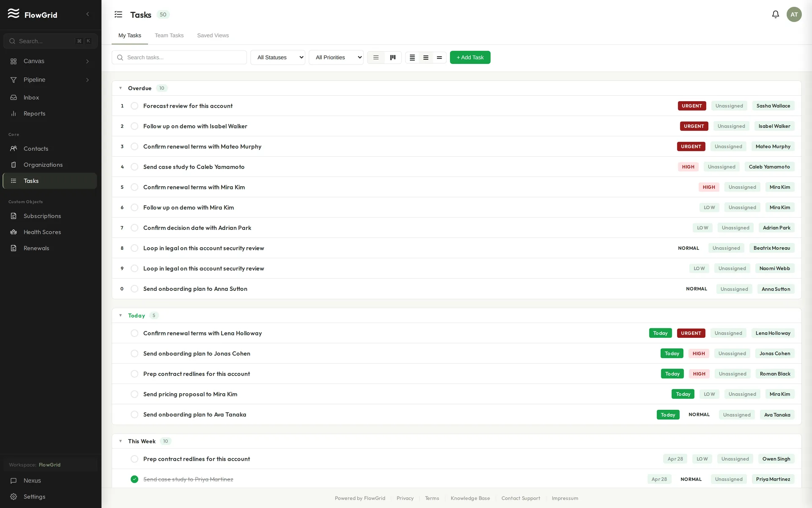Click the FlowGrid logo icon
The width and height of the screenshot is (812, 508).
14,14
